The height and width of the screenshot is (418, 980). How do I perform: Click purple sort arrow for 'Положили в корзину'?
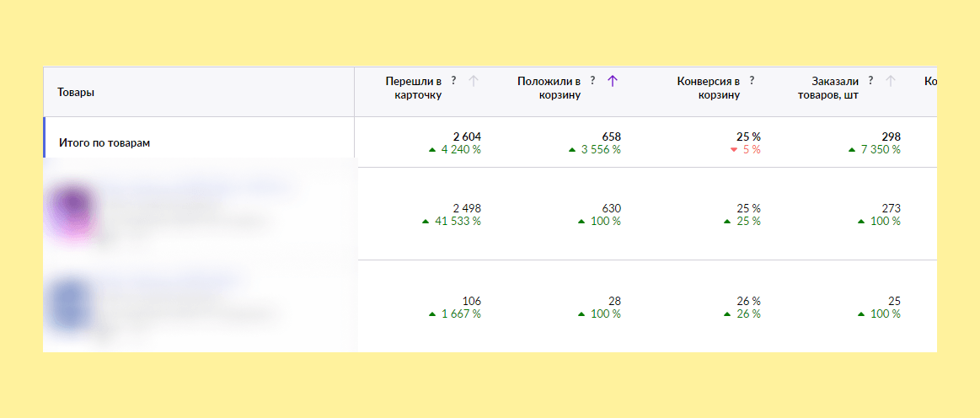613,81
